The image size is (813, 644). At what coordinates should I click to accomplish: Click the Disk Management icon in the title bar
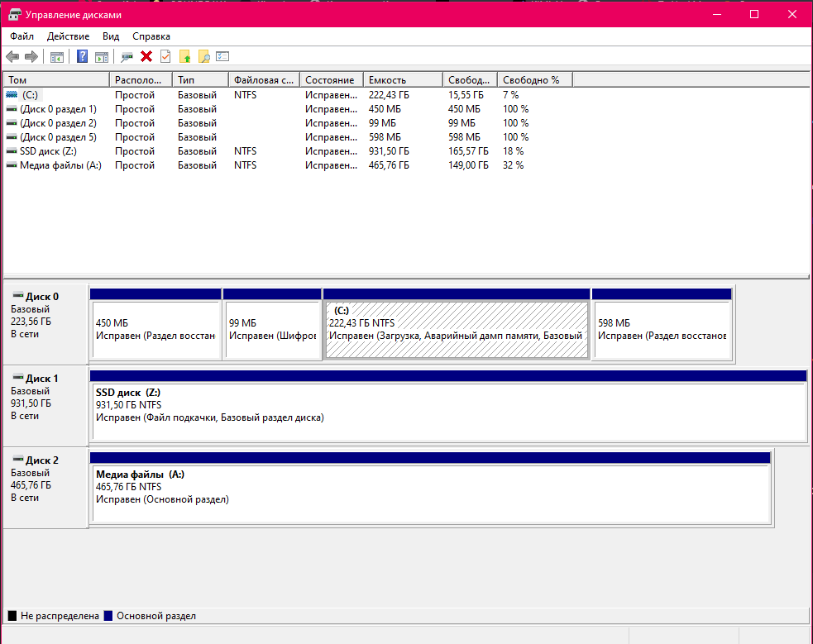14,15
